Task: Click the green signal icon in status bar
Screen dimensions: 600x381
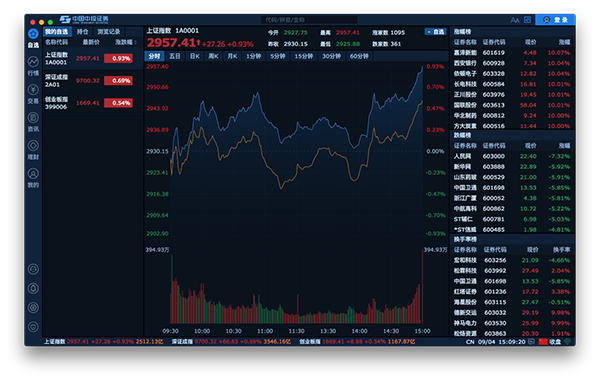Action: click(568, 341)
